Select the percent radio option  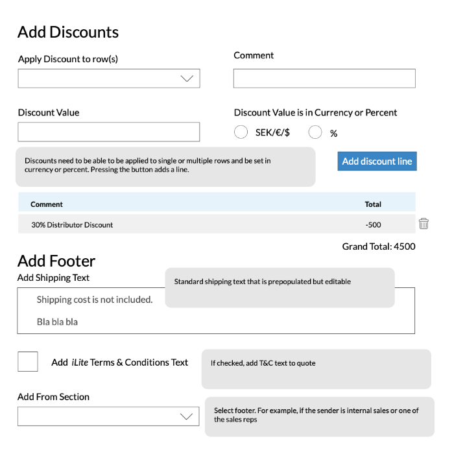[x=315, y=132]
